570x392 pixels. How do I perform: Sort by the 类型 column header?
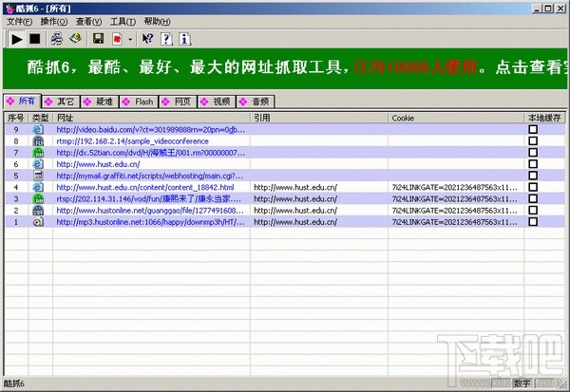tap(40, 118)
